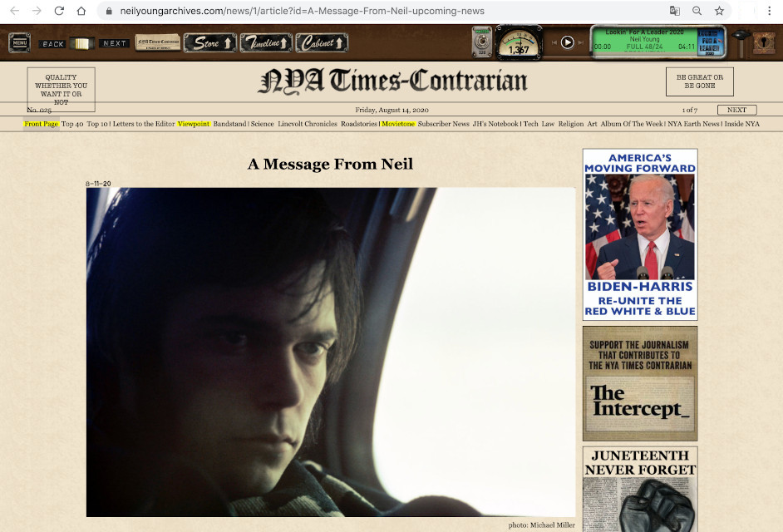Adjust the volume lever knob
The image size is (783, 532).
click(741, 36)
